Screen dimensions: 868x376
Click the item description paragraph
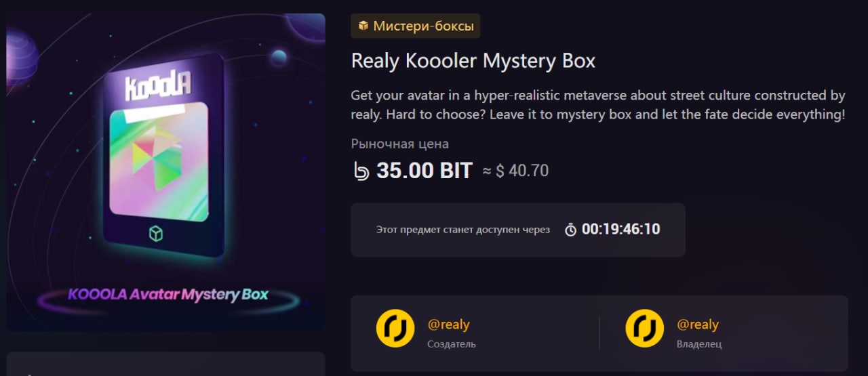pos(598,105)
